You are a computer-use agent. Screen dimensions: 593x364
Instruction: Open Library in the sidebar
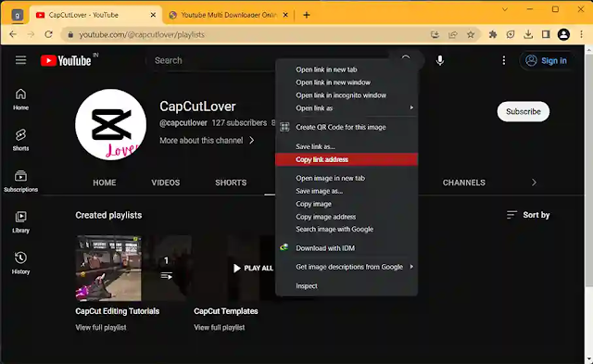[x=20, y=222]
